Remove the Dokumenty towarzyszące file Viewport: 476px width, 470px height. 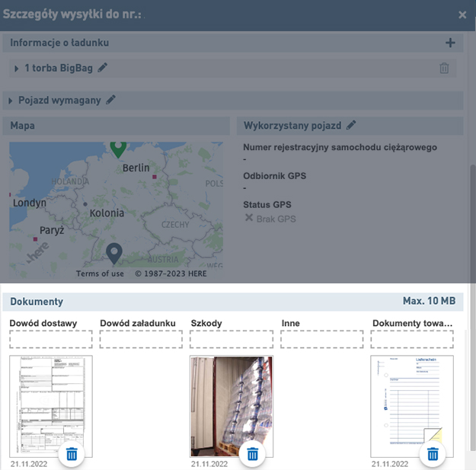[433, 454]
